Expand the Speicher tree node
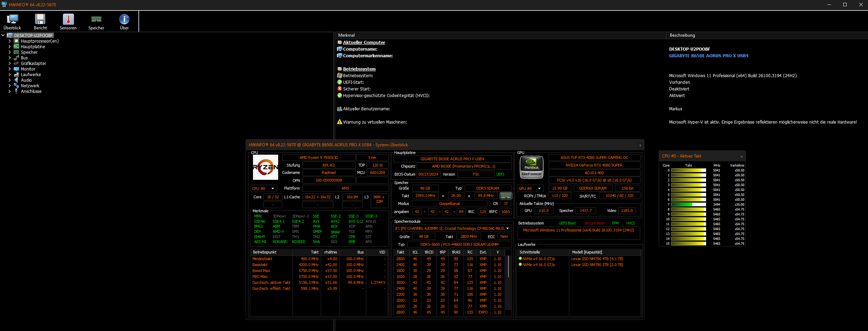The width and height of the screenshot is (868, 331). pyautogui.click(x=9, y=52)
